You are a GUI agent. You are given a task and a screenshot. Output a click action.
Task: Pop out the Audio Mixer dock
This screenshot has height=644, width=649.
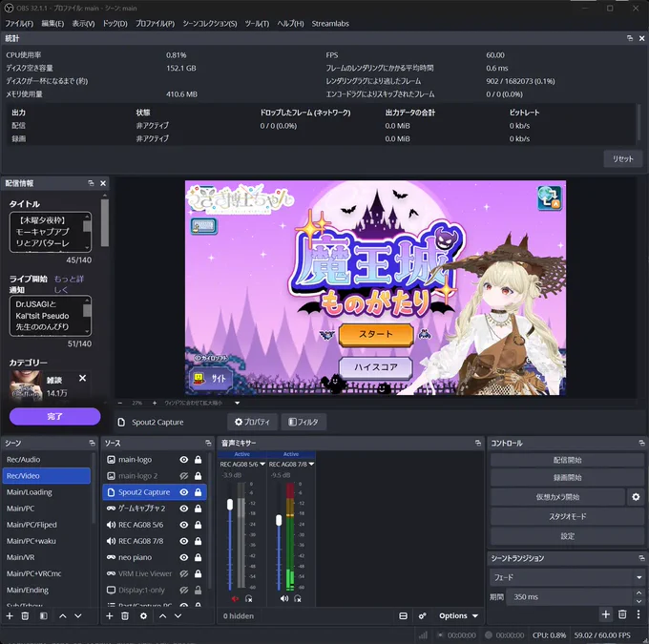pos(478,443)
